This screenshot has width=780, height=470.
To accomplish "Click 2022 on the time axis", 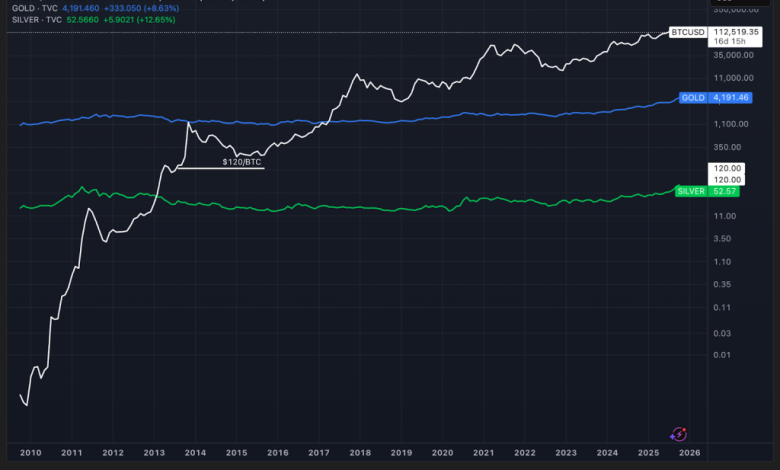I will pyautogui.click(x=523, y=453).
